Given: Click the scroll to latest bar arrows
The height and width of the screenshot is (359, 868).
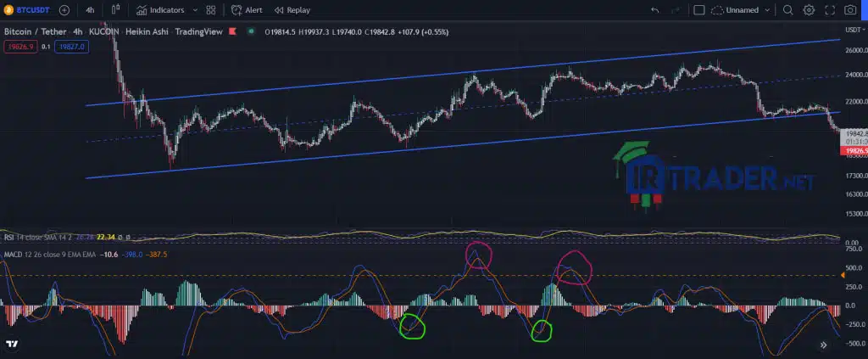Looking at the screenshot, I should 824,345.
